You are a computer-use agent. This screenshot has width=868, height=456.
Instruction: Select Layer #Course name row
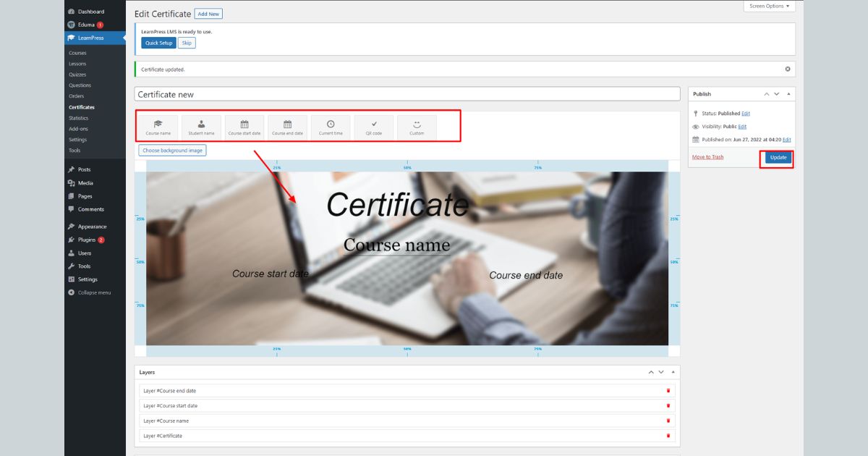407,421
